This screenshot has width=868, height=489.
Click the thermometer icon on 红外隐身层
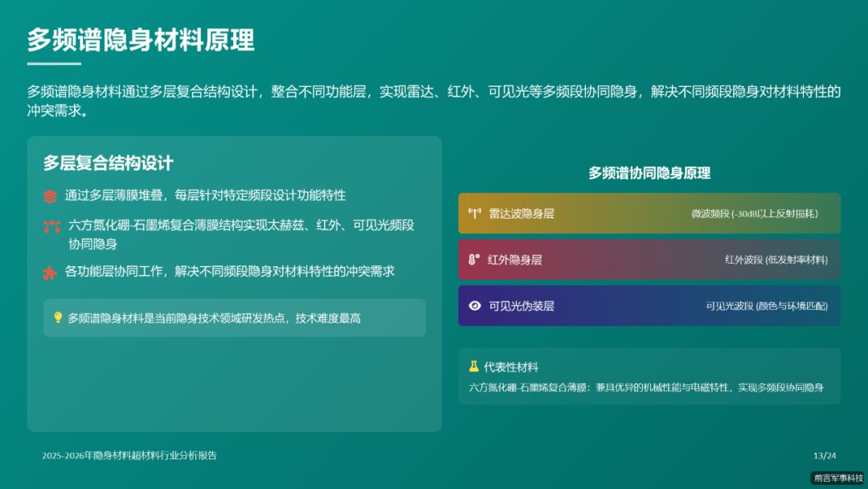coord(473,259)
